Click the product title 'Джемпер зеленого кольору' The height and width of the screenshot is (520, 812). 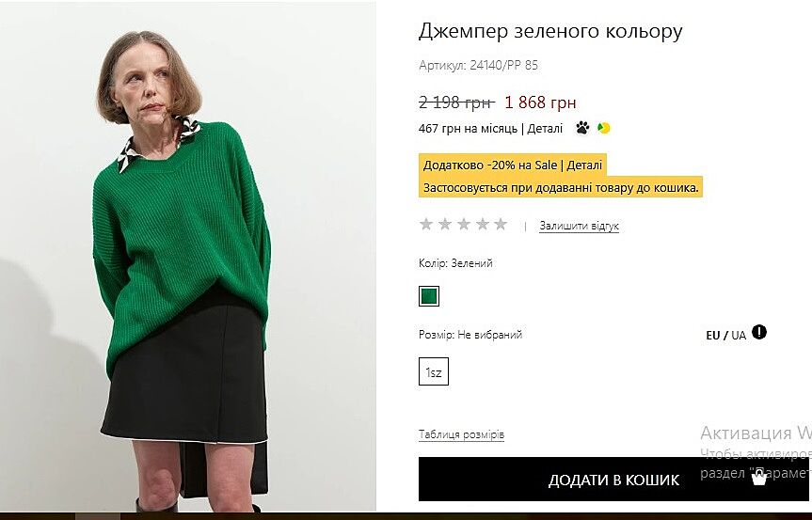tap(550, 31)
